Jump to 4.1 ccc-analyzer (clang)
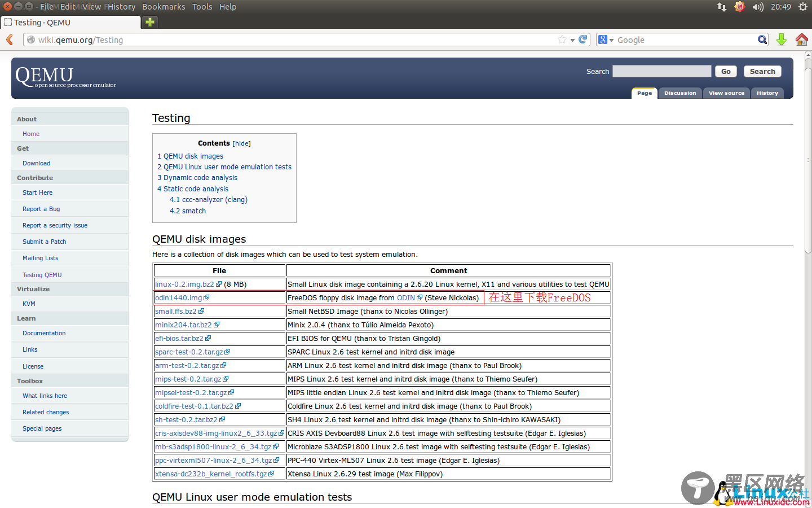 (209, 200)
